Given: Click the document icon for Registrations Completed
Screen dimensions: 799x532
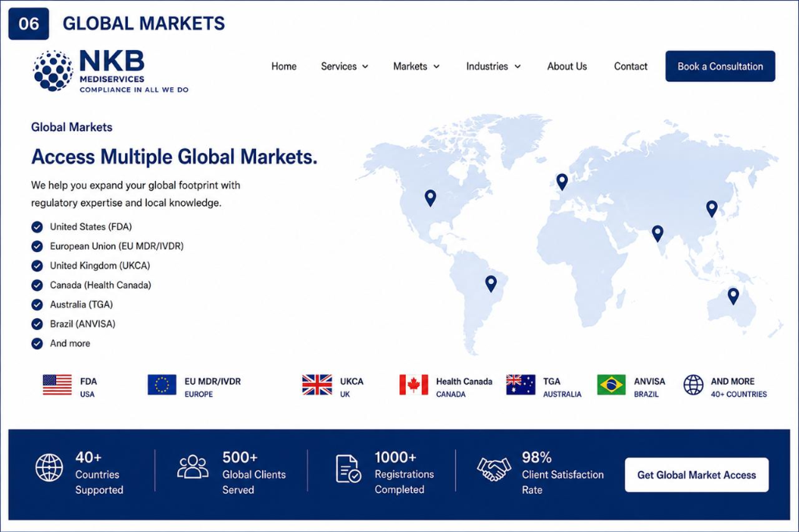Looking at the screenshot, I should click(349, 468).
